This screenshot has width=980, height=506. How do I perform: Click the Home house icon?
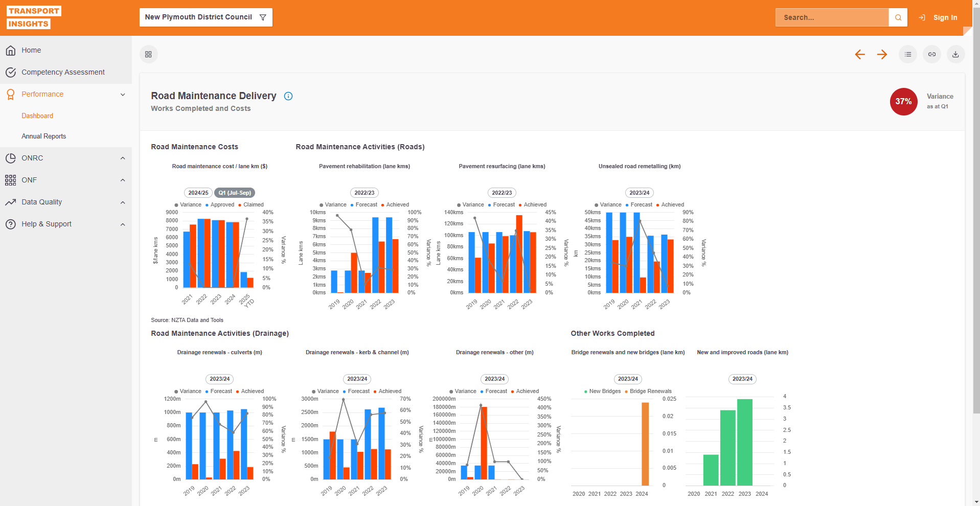click(11, 50)
